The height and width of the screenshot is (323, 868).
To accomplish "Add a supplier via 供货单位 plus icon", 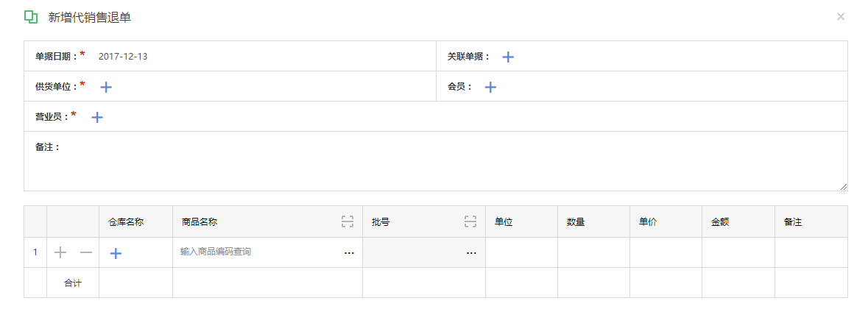I will [106, 87].
